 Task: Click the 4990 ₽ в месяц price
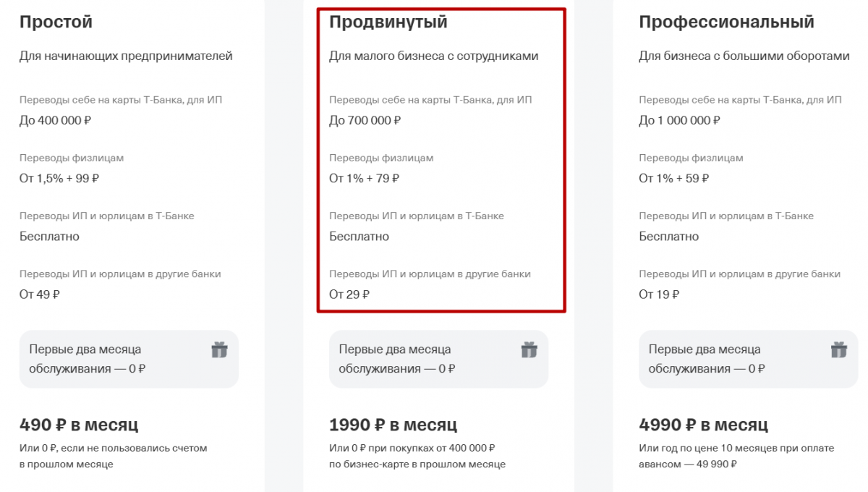click(704, 425)
